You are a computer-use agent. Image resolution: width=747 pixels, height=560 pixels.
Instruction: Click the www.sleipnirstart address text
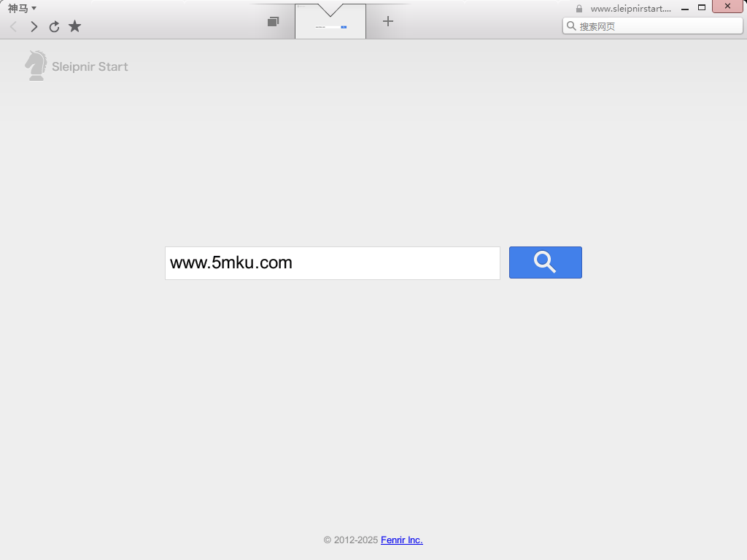(x=630, y=9)
